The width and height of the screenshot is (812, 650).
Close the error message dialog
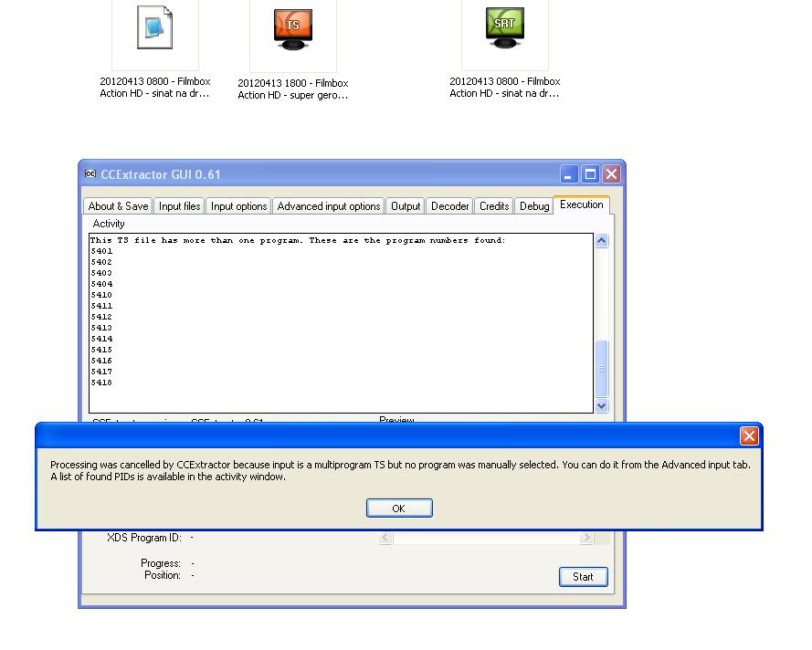(x=749, y=435)
